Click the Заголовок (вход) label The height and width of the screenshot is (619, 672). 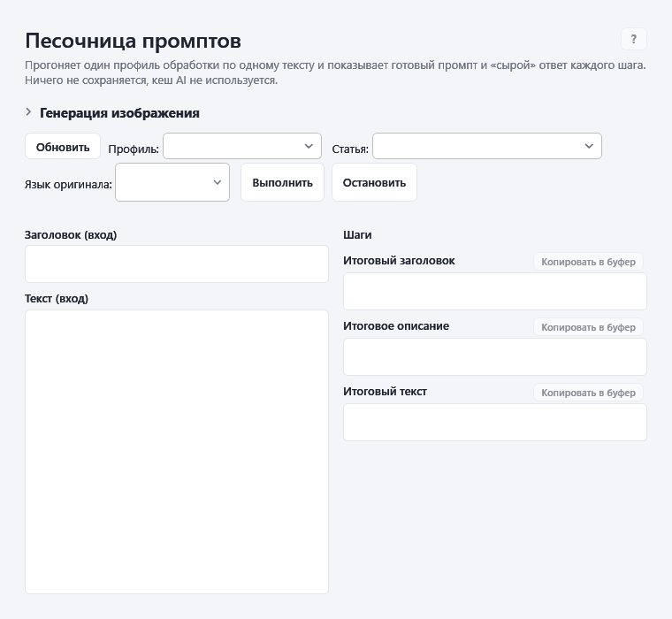click(x=71, y=235)
